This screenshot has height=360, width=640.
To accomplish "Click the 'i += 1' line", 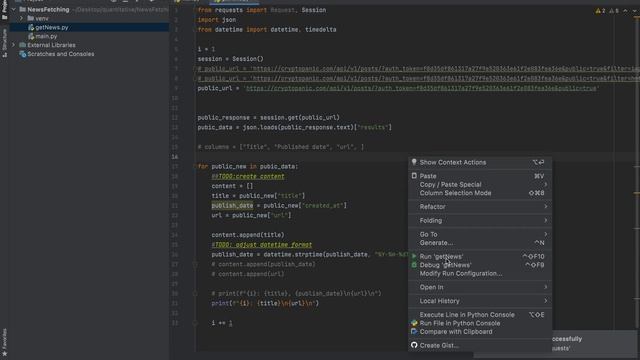I will point(222,323).
